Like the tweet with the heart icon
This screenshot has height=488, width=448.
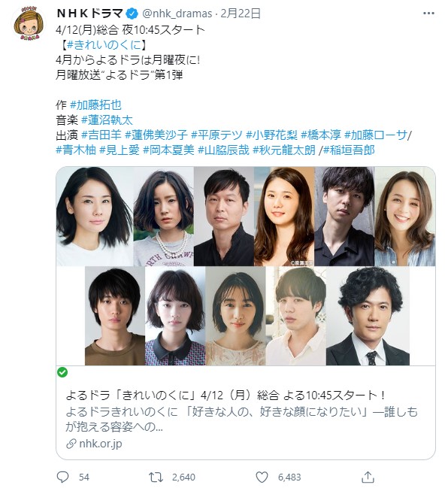[x=262, y=477]
